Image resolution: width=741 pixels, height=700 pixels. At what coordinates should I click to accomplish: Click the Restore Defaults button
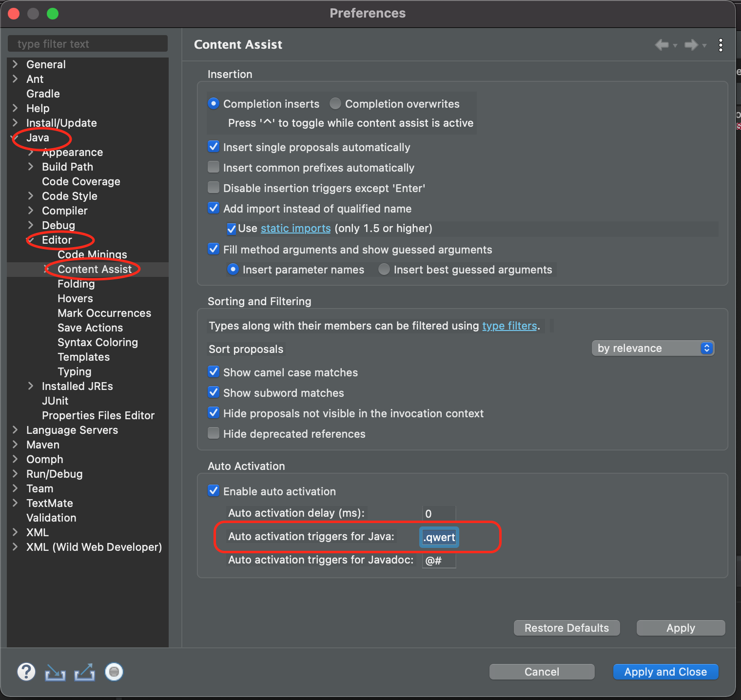[x=566, y=628]
